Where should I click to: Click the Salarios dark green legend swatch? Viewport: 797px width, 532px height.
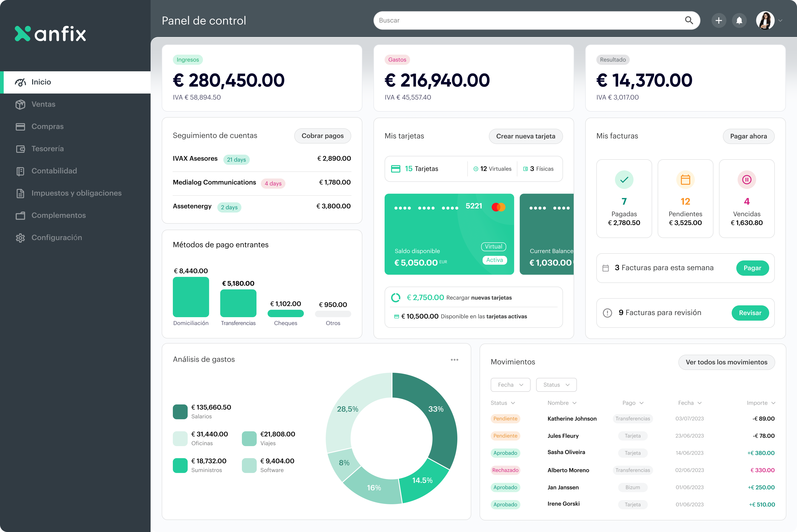180,412
